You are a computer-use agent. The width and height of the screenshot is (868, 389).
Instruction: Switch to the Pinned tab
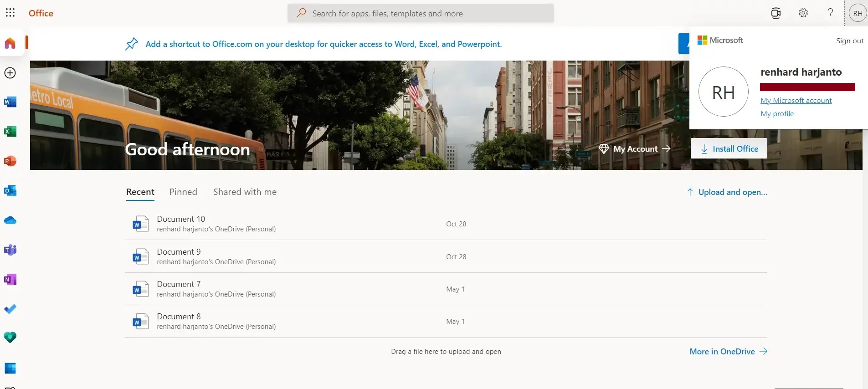[183, 192]
